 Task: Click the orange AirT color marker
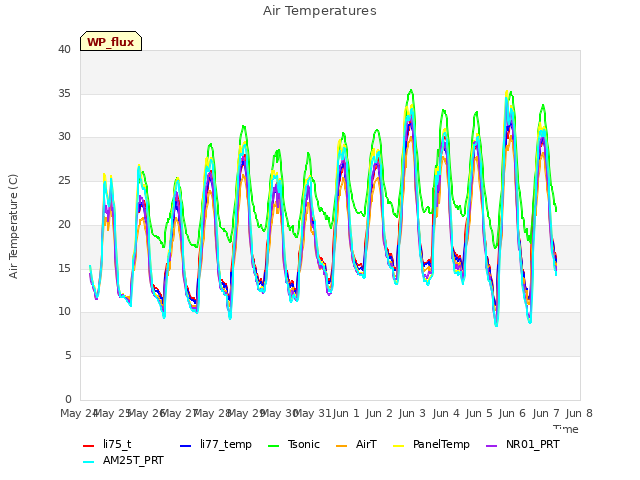coord(341,446)
